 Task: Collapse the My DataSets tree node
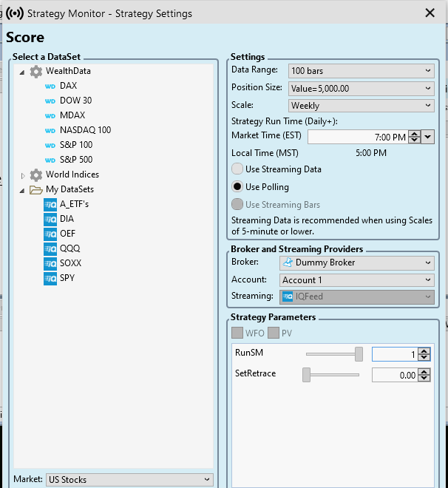click(x=22, y=191)
